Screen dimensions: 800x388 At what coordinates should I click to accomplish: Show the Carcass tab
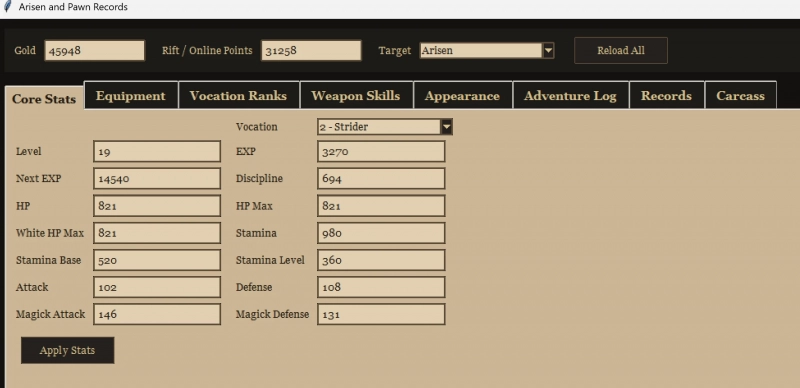click(x=740, y=95)
